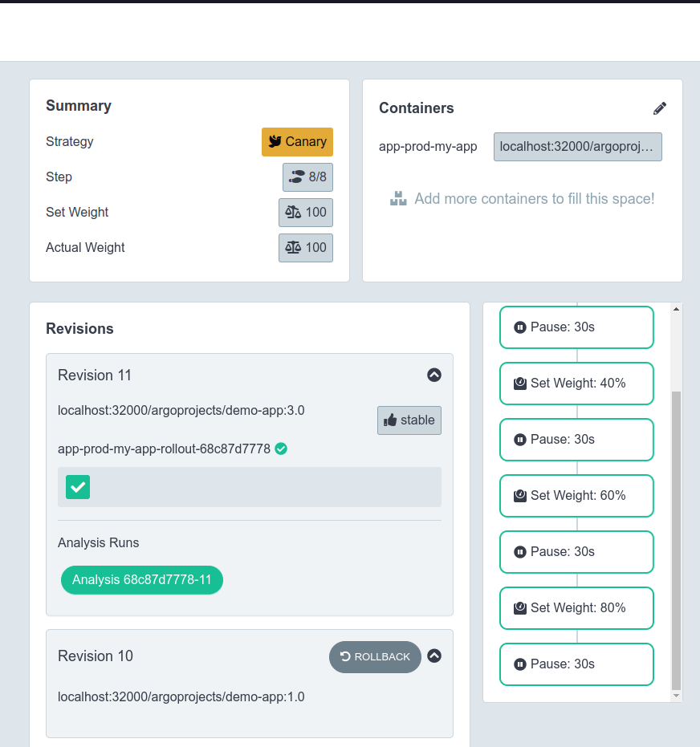Select the topmost Pause: 30s step
Screen dimensions: 700x747
[576, 327]
